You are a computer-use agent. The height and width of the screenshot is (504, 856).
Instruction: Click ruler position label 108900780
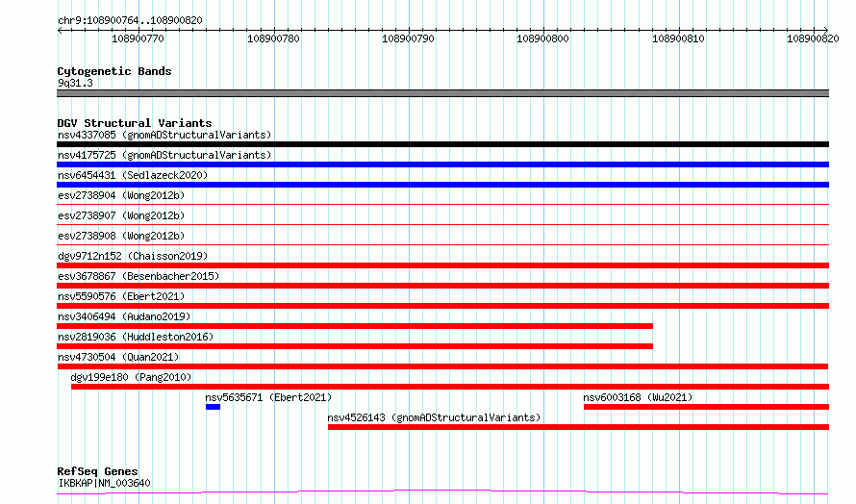click(x=273, y=38)
